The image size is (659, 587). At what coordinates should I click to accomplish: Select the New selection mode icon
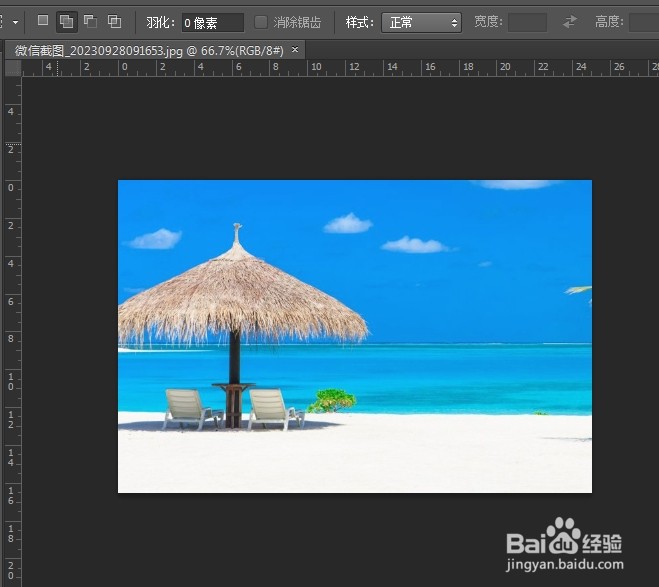(x=43, y=20)
